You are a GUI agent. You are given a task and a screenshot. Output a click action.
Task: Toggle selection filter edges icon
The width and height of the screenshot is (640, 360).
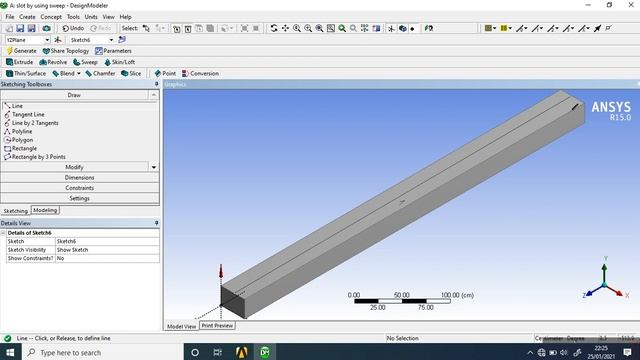click(188, 29)
